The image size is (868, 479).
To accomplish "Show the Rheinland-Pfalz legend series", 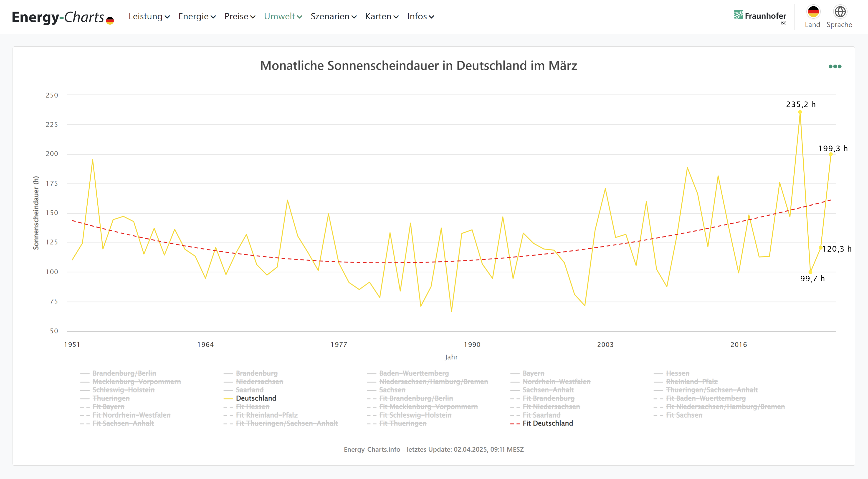I will [686, 382].
